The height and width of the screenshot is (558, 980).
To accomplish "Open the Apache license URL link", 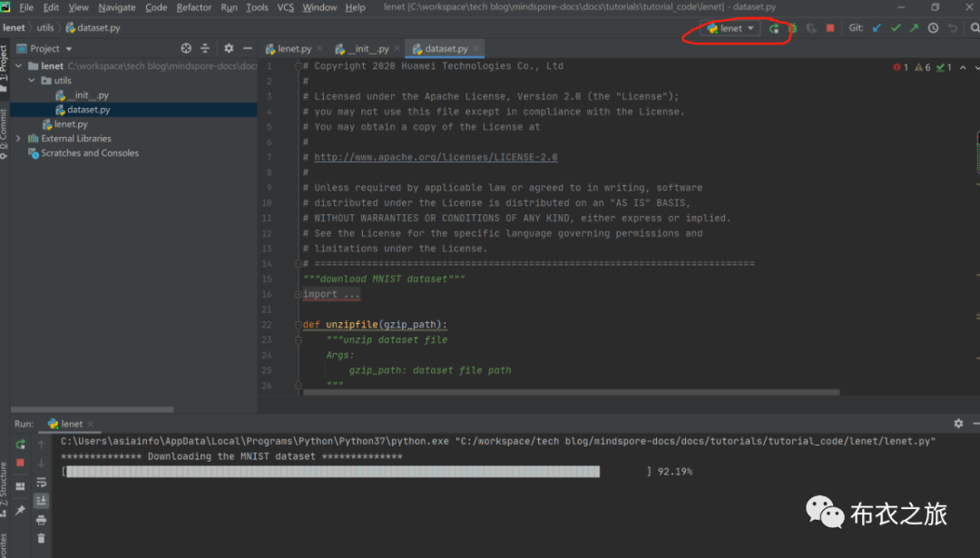I will (436, 158).
